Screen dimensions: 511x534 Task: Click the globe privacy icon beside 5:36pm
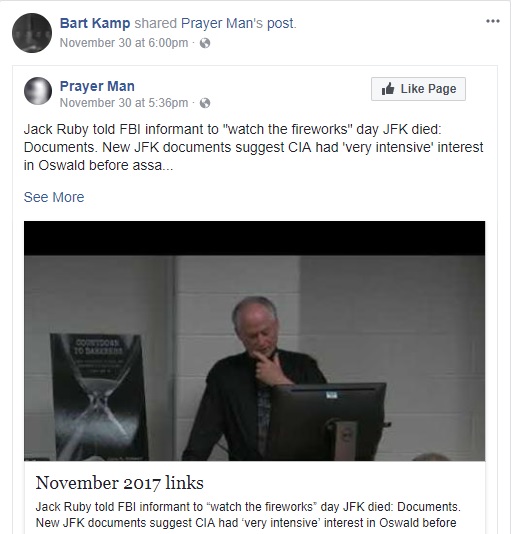tap(205, 103)
